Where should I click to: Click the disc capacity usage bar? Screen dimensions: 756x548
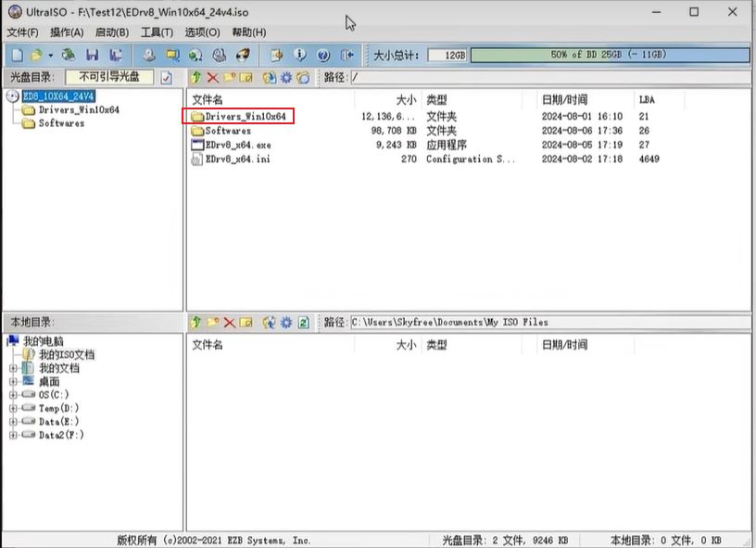(608, 56)
